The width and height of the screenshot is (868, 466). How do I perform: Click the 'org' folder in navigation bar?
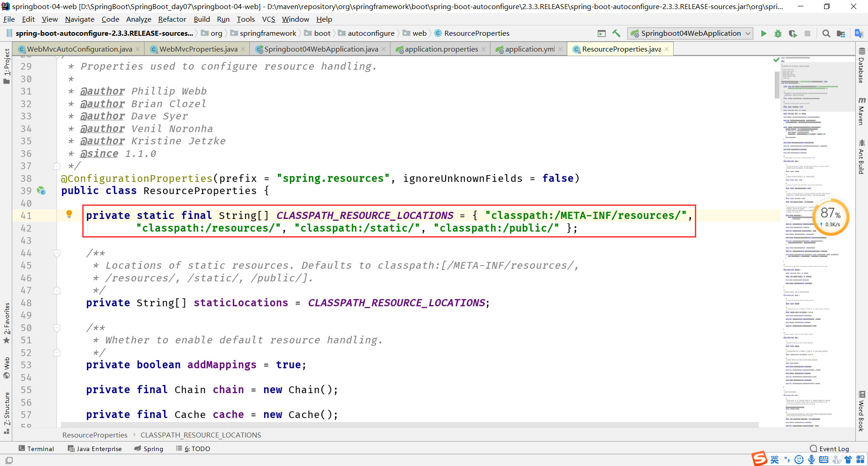(212, 33)
